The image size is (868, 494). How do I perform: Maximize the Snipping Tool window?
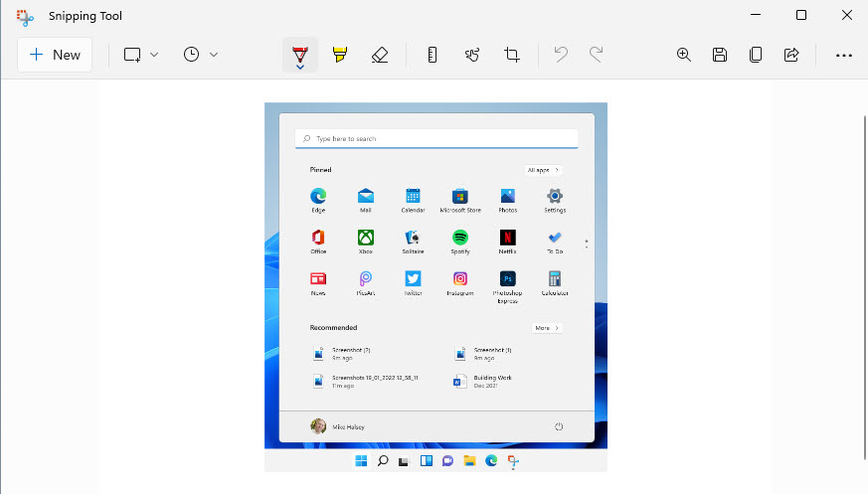801,15
